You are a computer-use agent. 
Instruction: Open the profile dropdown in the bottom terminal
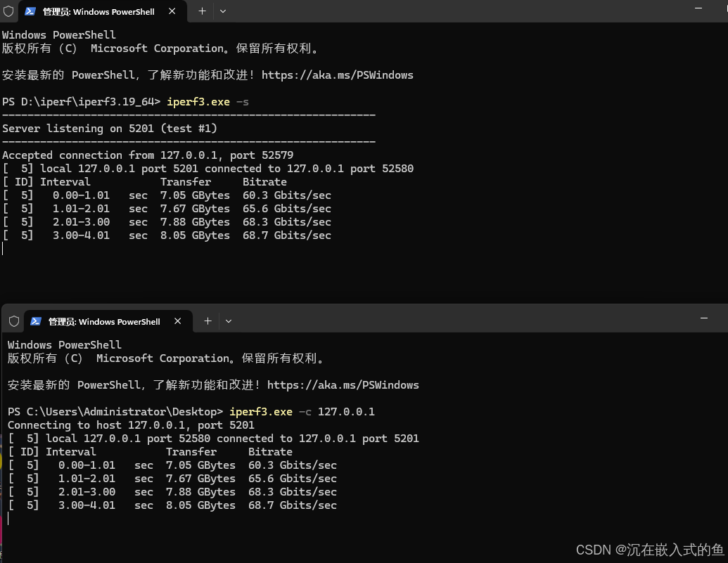(x=229, y=321)
